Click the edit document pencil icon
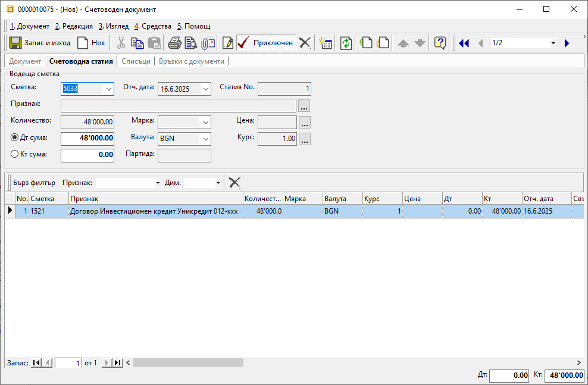 point(227,43)
